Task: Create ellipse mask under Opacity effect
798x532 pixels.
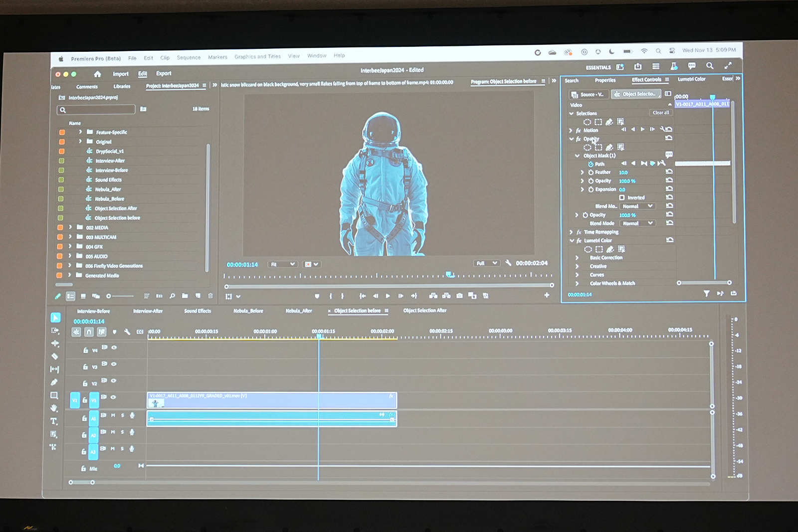Action: coord(588,148)
